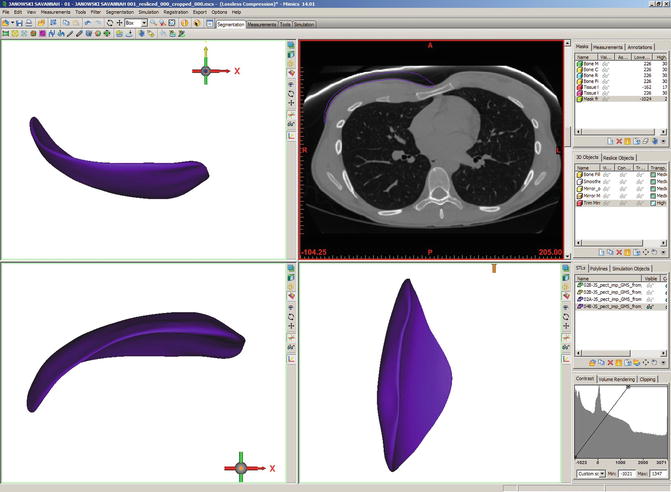This screenshot has width=671, height=492.
Task: Delete the selected STL with the red X
Action: [608, 362]
